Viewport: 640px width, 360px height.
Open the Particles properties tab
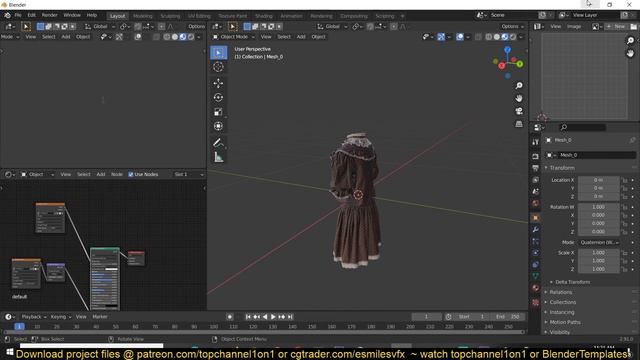pos(536,241)
